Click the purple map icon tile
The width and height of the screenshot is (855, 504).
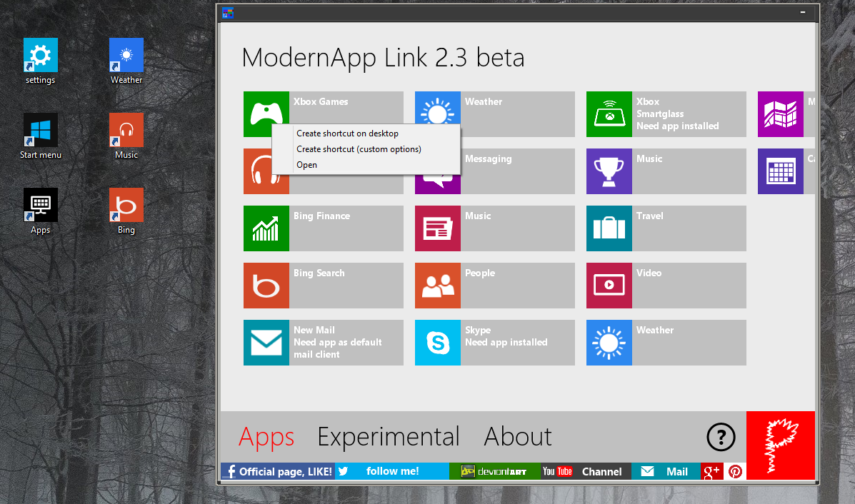coord(780,114)
